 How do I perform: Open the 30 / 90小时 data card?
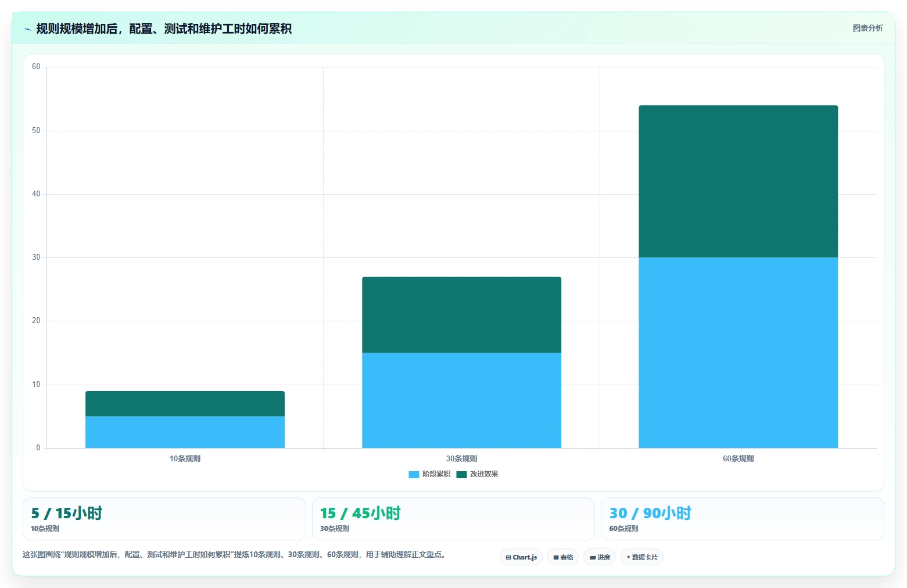(742, 519)
